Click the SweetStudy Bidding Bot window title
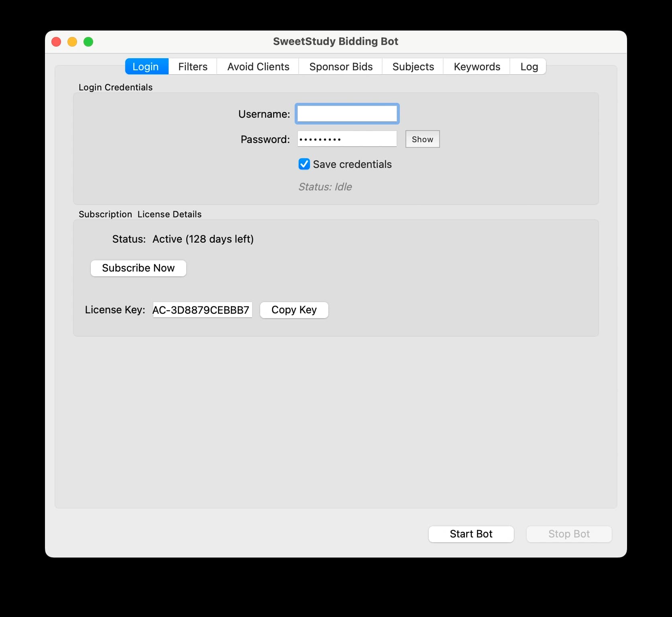Viewport: 672px width, 617px height. (336, 41)
